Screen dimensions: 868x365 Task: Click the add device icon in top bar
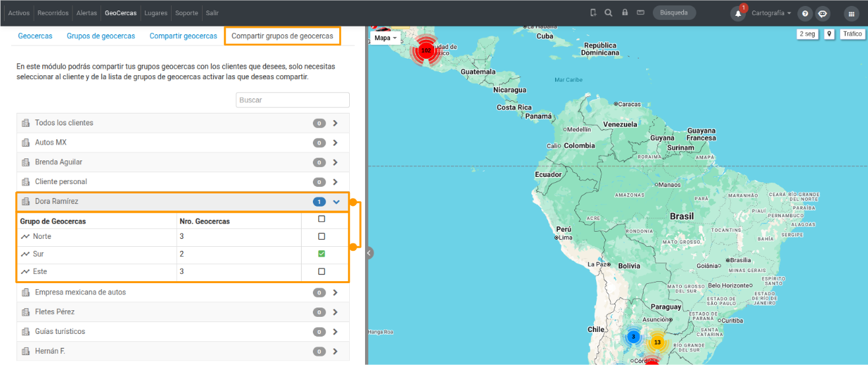point(593,13)
